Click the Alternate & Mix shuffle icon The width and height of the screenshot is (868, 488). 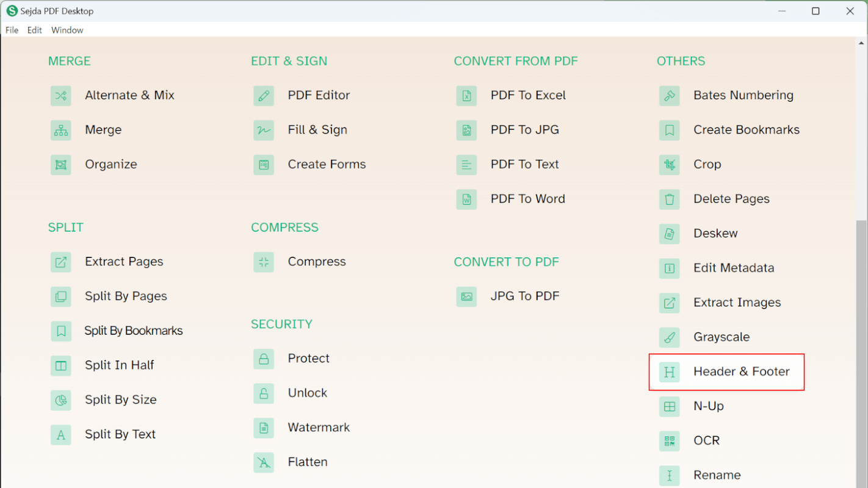(61, 96)
